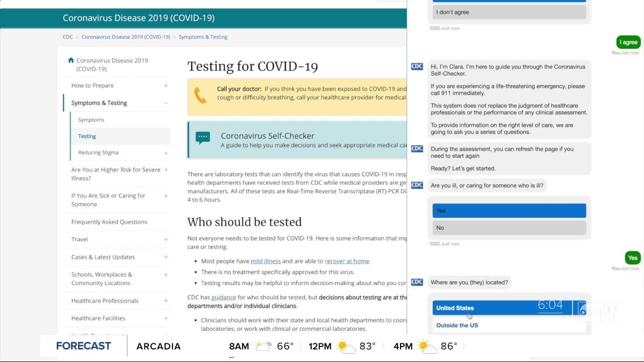Screen dimensions: 644x362
Task: Expand the Travel section
Action: tap(166, 239)
